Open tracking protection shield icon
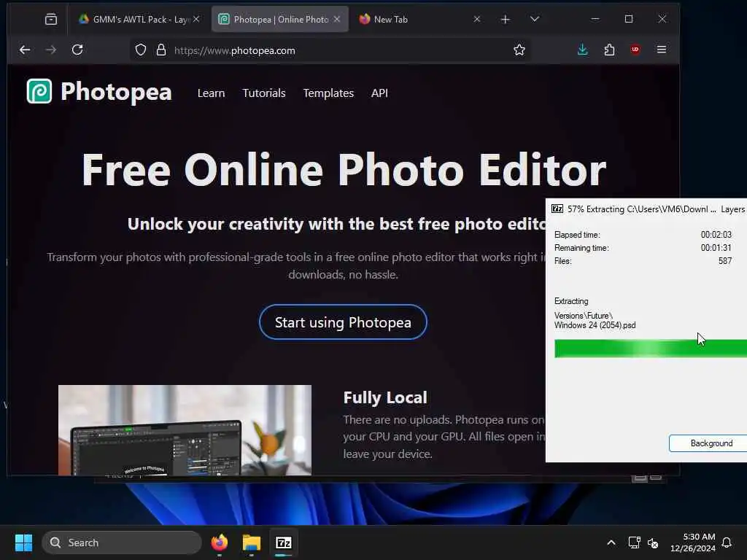 coord(141,50)
